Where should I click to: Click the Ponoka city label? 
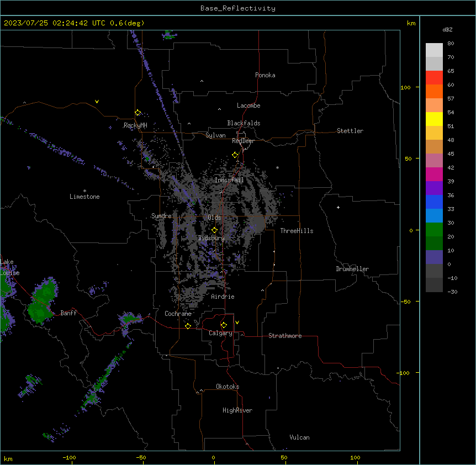[x=265, y=75]
